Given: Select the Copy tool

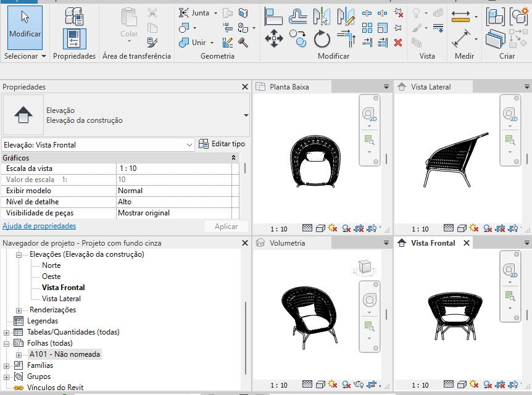Looking at the screenshot, I should (x=297, y=38).
